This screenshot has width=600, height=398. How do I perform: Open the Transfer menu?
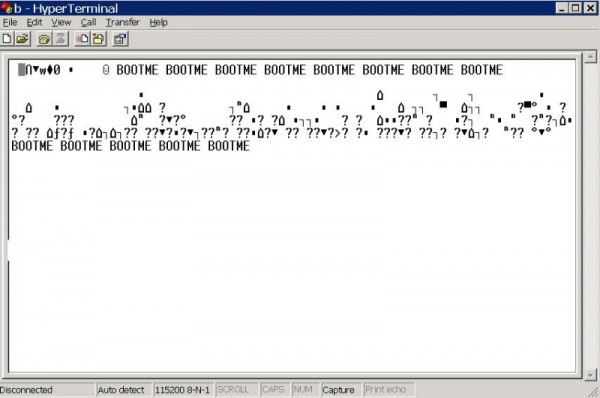click(x=123, y=23)
